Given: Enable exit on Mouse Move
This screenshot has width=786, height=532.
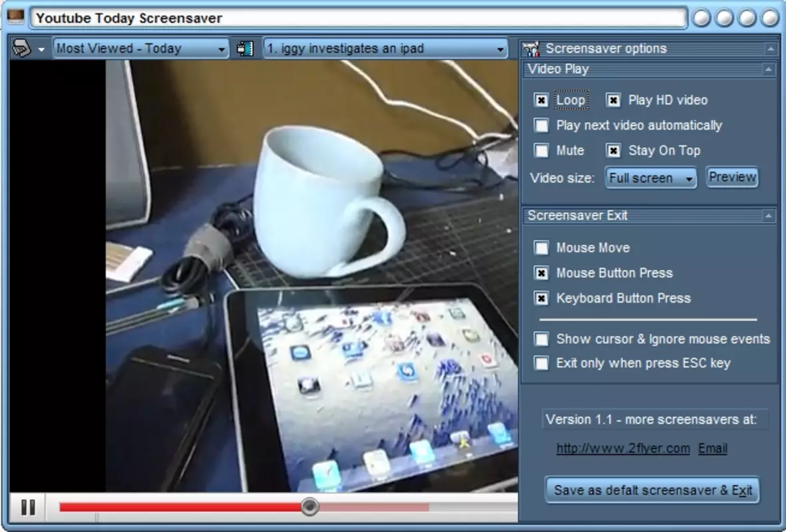Looking at the screenshot, I should (541, 247).
